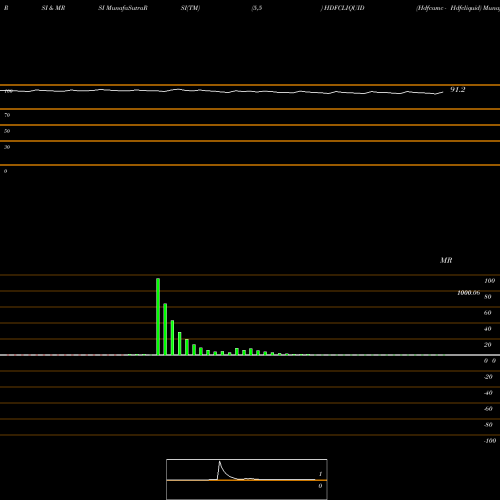This screenshot has width=500, height=500.
Task: Click the '(5,5' parameter text
Action: 257,8
